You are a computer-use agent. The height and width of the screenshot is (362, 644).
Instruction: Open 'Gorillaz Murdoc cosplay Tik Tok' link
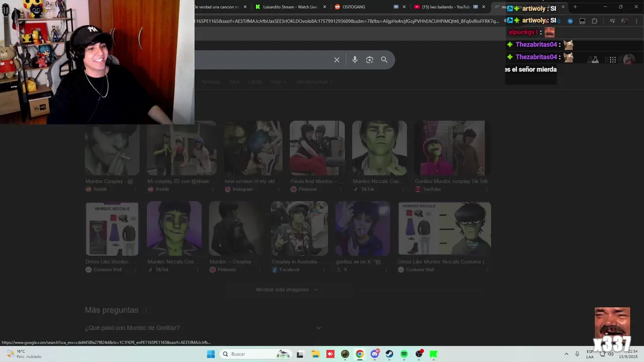[451, 182]
